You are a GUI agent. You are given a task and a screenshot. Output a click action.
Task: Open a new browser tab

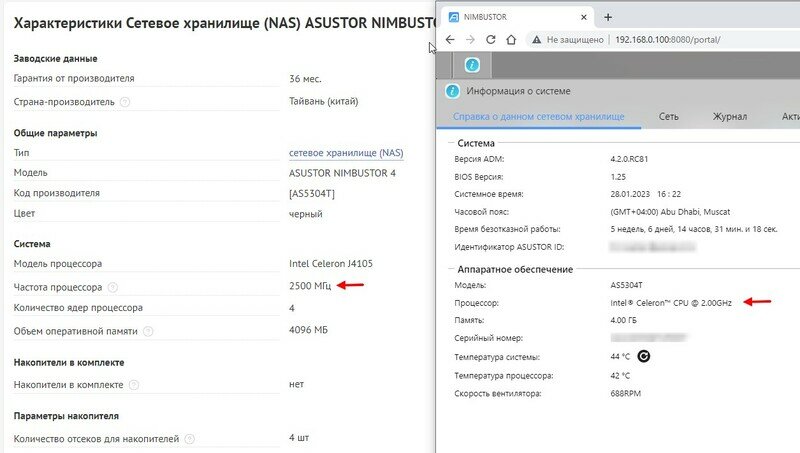point(608,17)
